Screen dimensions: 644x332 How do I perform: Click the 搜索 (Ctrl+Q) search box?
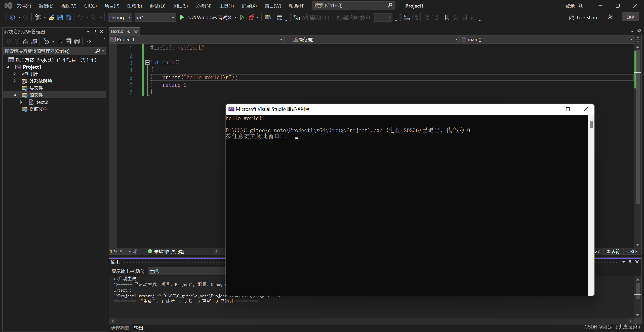pyautogui.click(x=350, y=6)
